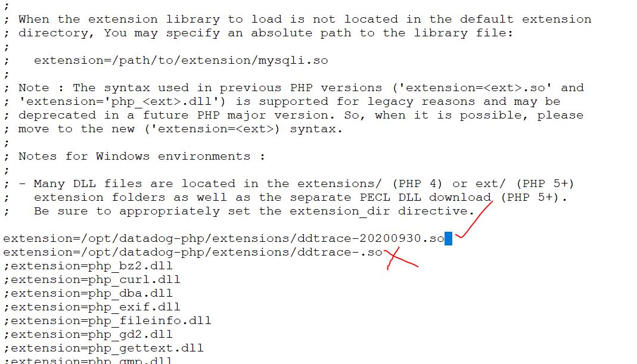637x364 pixels.
Task: Click the 'Note : The syntax used' line
Action: (301, 88)
